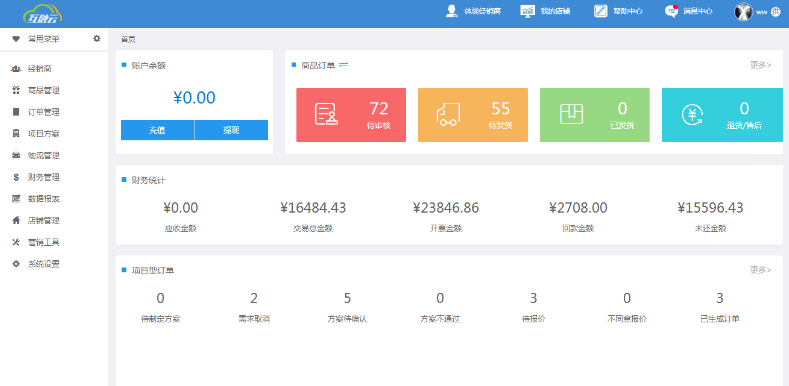
Task: Click the heart icon beside 常用菜单
Action: 16,39
